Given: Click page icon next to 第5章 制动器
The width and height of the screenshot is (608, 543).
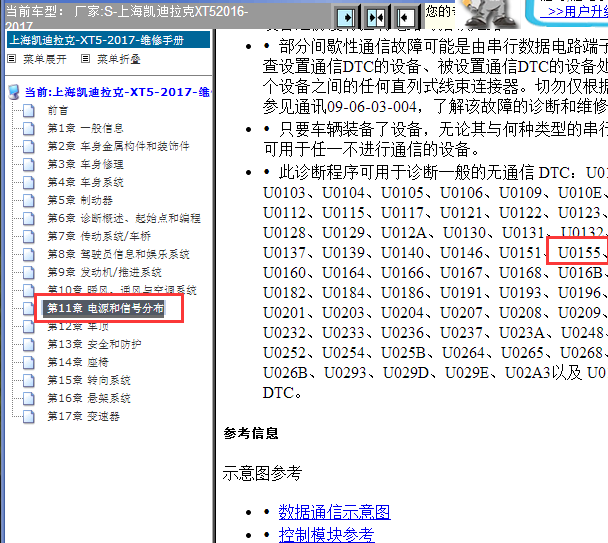Looking at the screenshot, I should pos(29,200).
